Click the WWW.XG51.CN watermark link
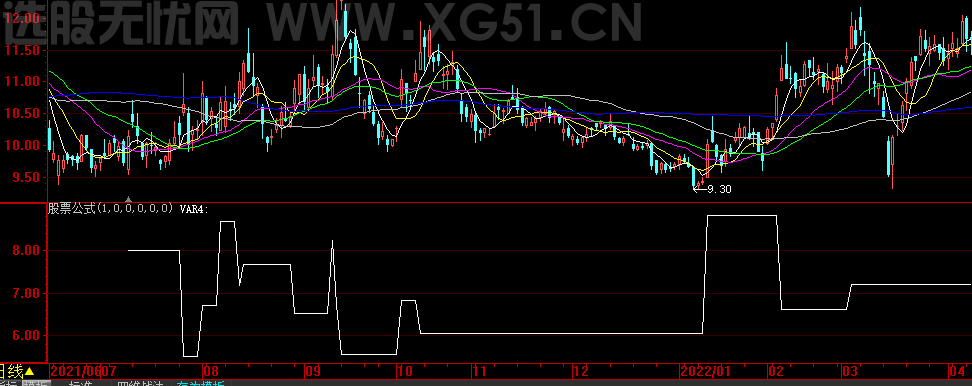The width and height of the screenshot is (972, 386). click(454, 22)
